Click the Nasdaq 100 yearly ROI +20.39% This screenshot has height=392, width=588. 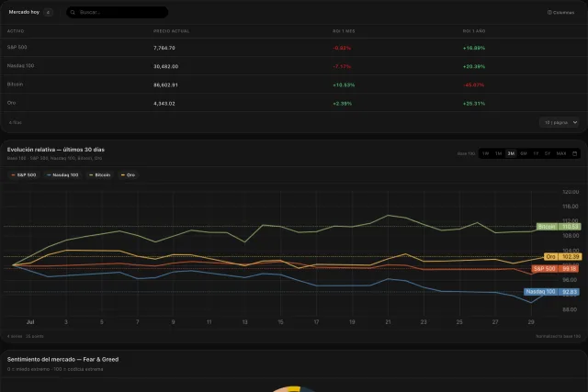click(x=474, y=66)
